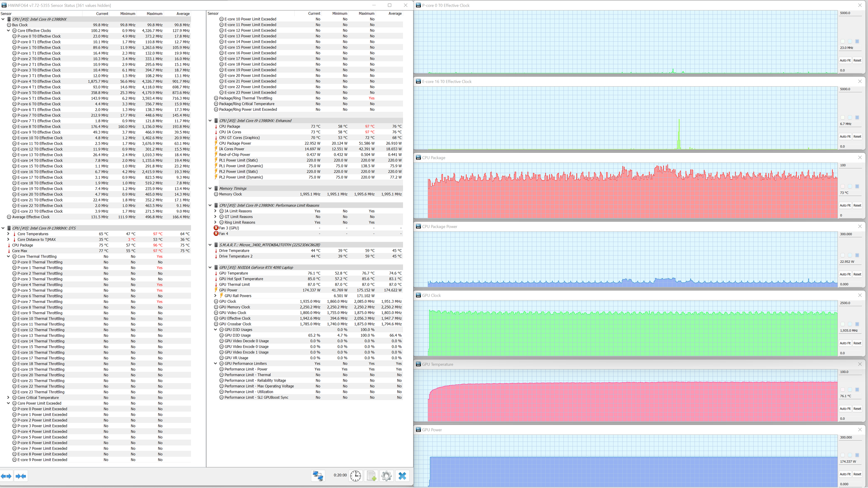Click the red X icon beside Fan 3 (GPU)
Viewport: 868px width, 488px height.
click(x=216, y=228)
